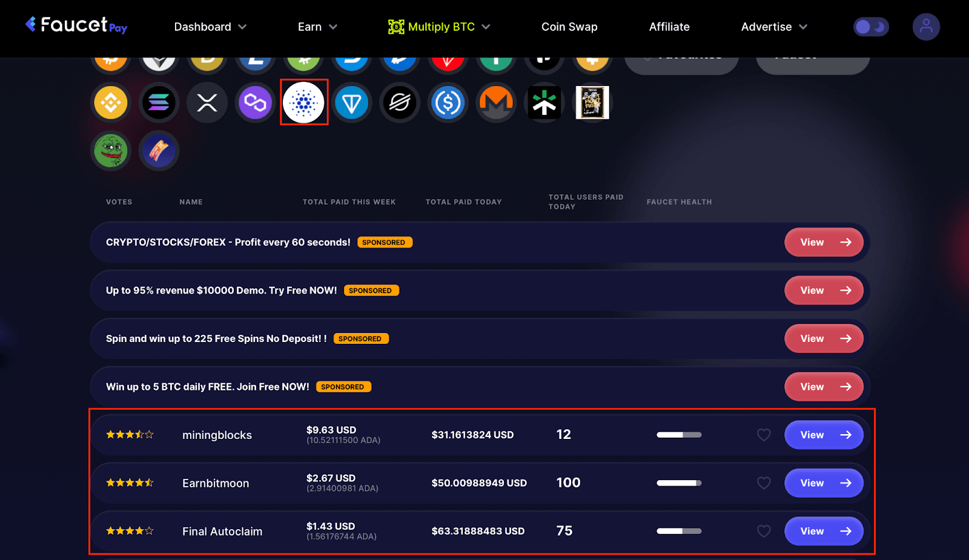Screen dimensions: 969x560
Task: Favorite Earnbitmoon using the heart icon
Action: point(764,483)
